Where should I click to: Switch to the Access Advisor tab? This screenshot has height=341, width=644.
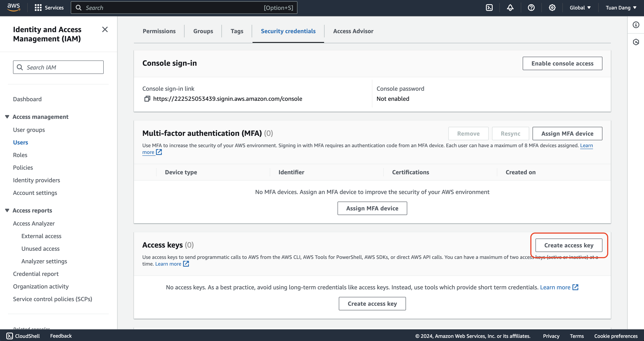pyautogui.click(x=353, y=31)
